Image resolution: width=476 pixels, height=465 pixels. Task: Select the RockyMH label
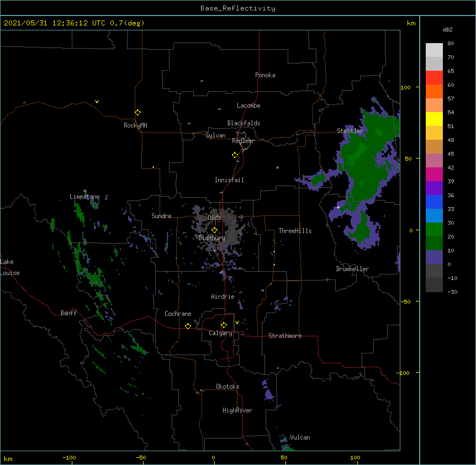(135, 125)
